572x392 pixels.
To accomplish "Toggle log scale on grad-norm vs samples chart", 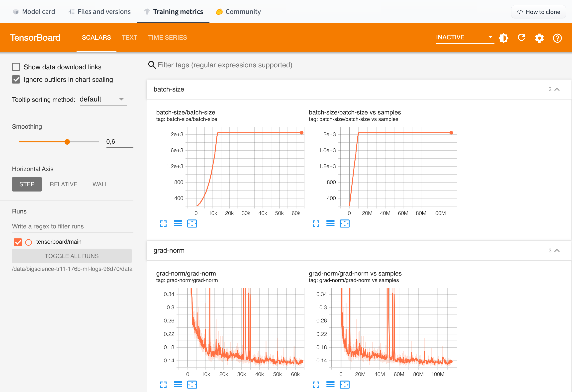I will pos(330,385).
